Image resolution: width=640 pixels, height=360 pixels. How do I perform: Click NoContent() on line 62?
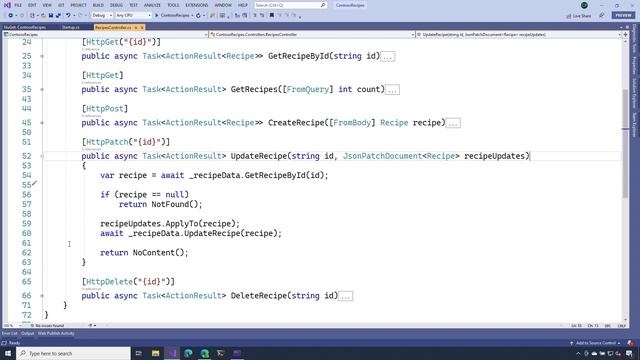click(160, 253)
